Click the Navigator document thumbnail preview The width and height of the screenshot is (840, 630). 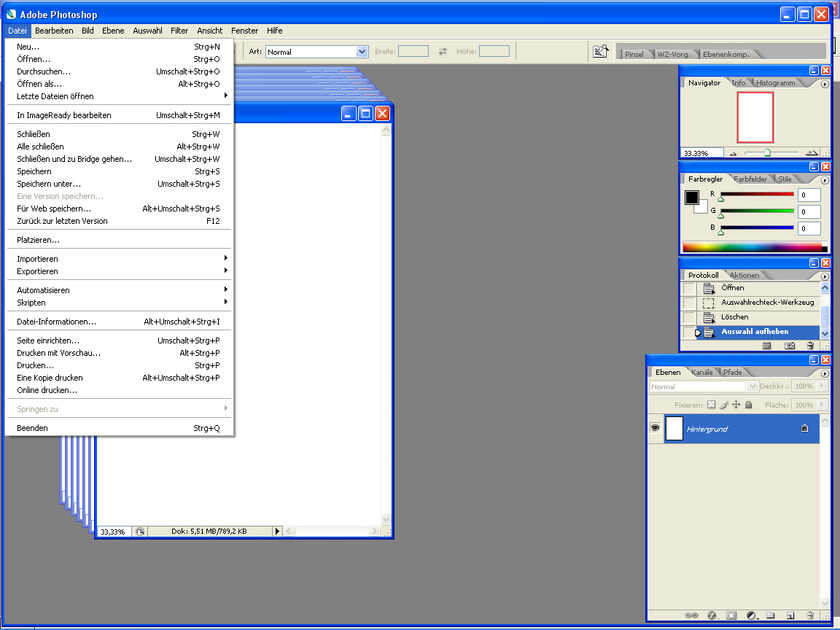click(x=755, y=117)
